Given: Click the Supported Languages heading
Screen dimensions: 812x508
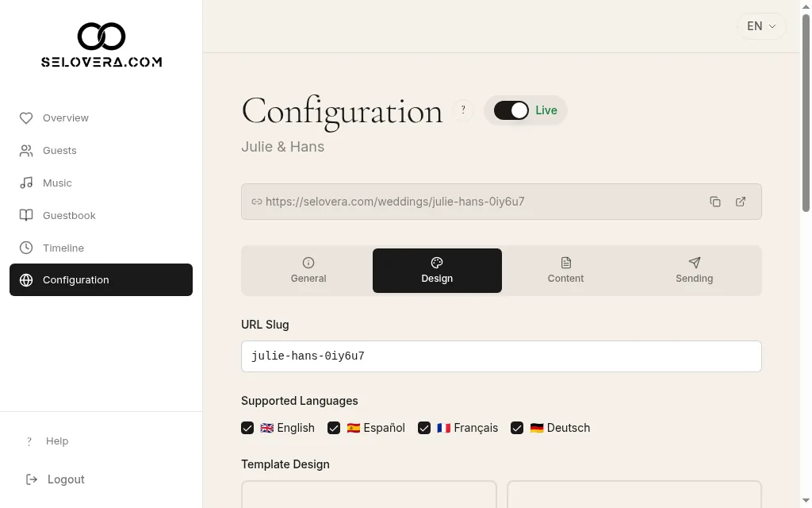Looking at the screenshot, I should (299, 401).
